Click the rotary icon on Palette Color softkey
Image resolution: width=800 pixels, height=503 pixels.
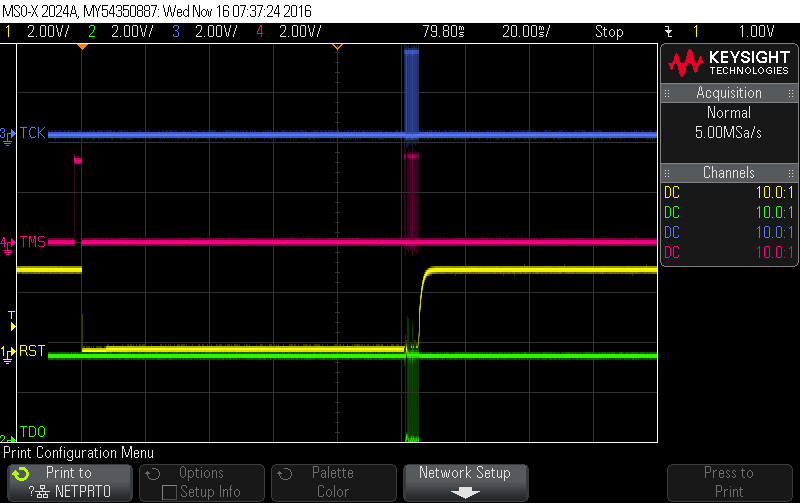285,474
